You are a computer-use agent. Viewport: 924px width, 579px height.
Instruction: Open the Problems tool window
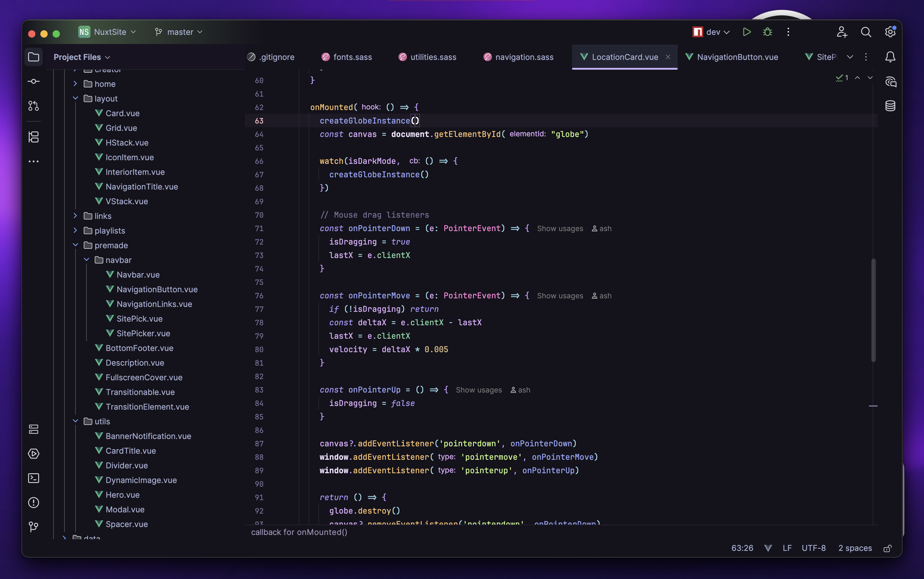coord(34,502)
